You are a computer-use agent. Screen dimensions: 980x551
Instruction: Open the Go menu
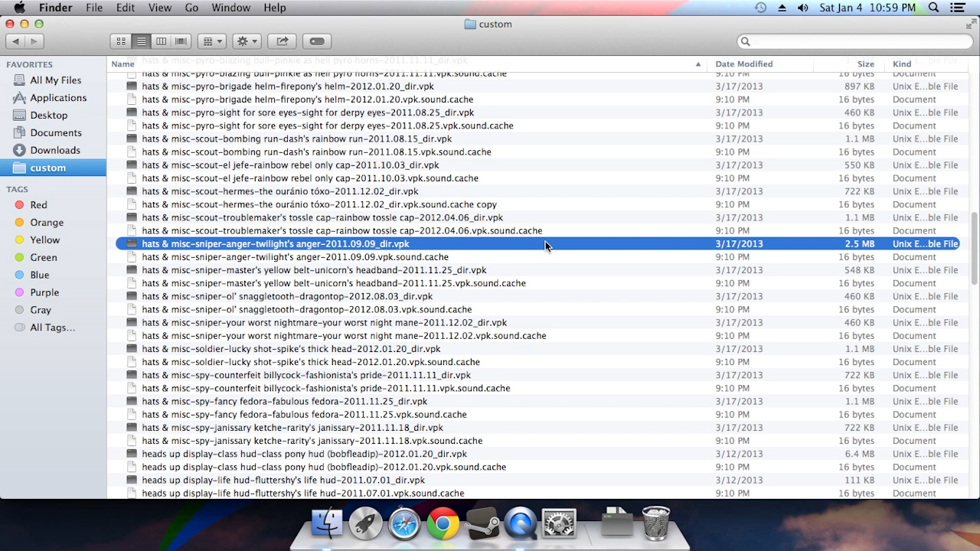(191, 8)
